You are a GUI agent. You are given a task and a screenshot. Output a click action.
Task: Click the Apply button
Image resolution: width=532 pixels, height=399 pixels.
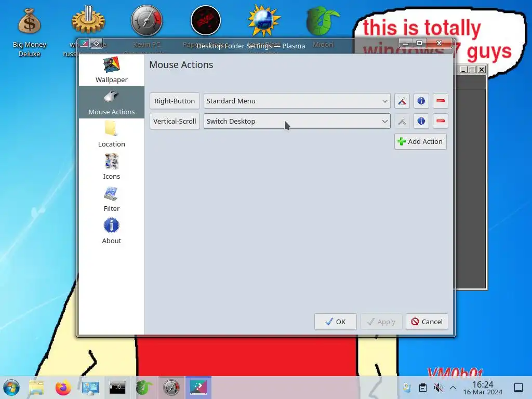coord(381,322)
